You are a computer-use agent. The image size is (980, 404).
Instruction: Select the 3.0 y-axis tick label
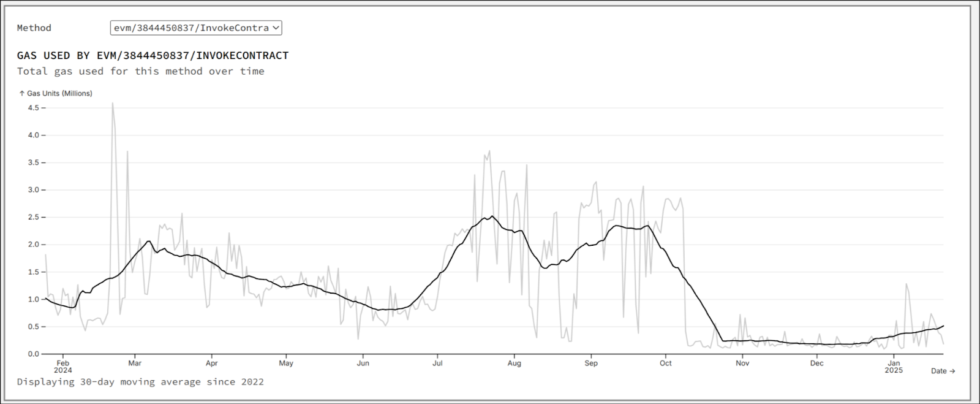point(33,190)
